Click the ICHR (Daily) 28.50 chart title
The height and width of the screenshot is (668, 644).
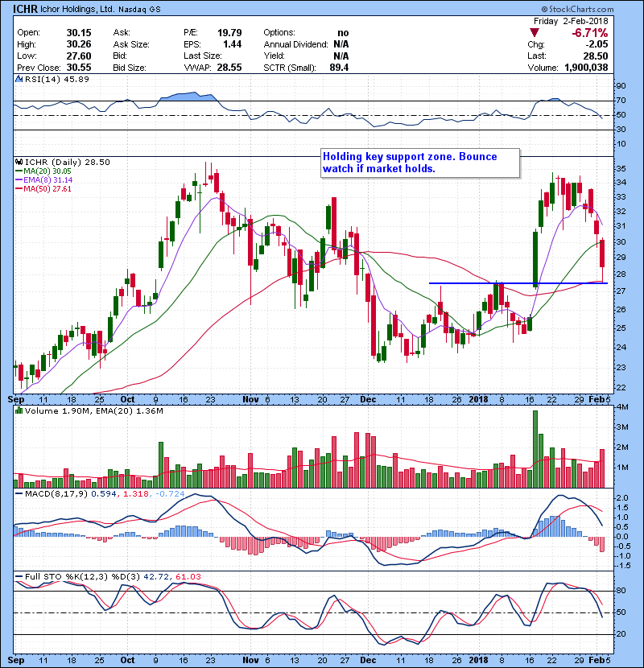(68, 163)
